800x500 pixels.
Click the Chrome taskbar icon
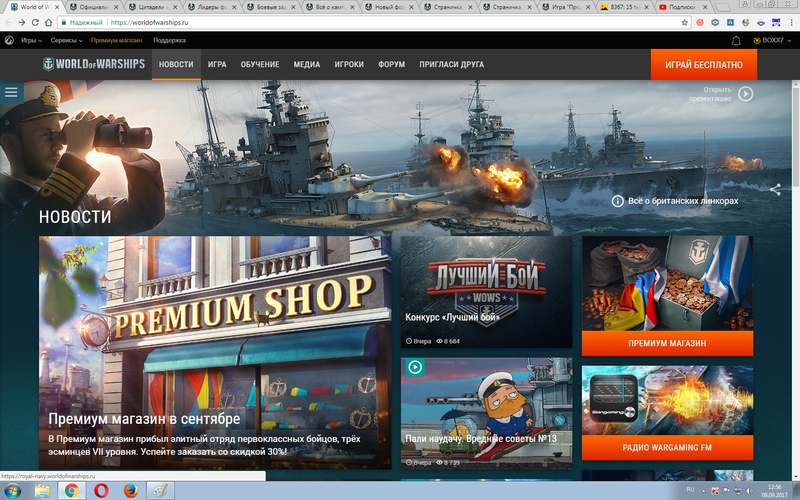click(x=71, y=491)
